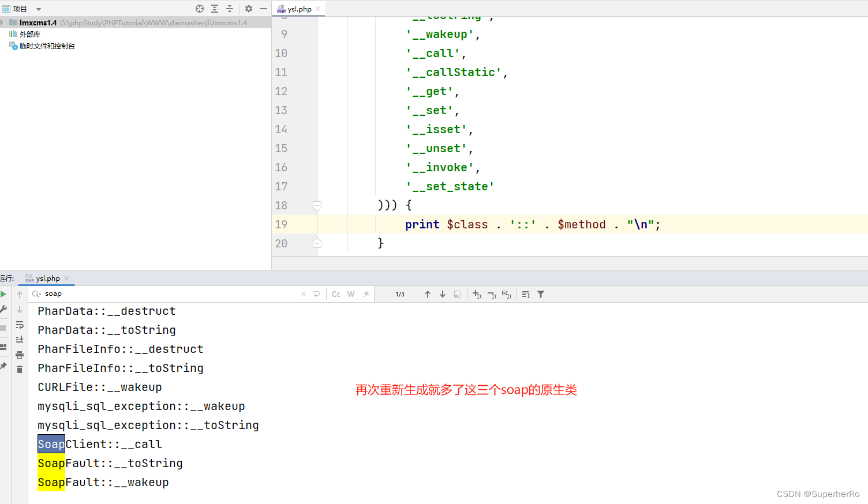Viewport: 868px width, 504px height.
Task: Enable scroll-to-end in the console toolbar
Action: click(20, 340)
